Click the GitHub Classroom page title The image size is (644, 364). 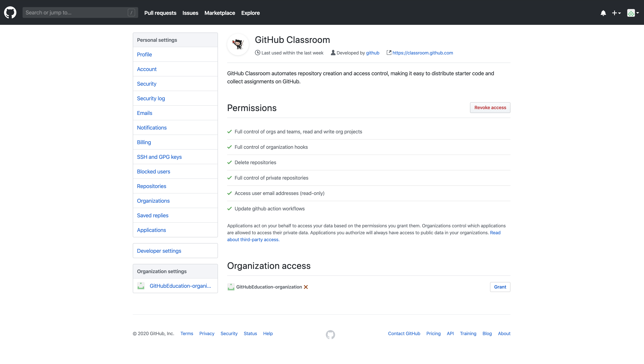[292, 40]
